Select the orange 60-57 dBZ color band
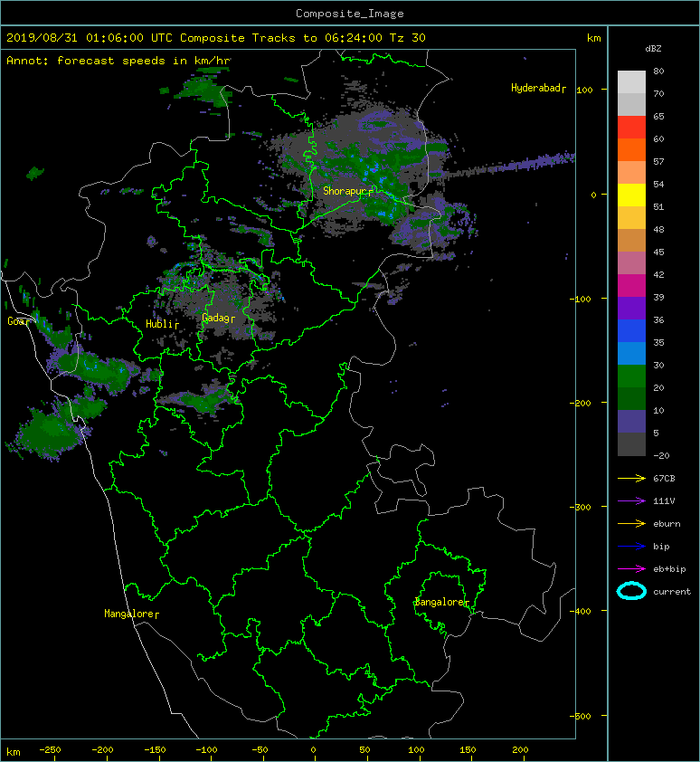The image size is (700, 762). coord(631,149)
